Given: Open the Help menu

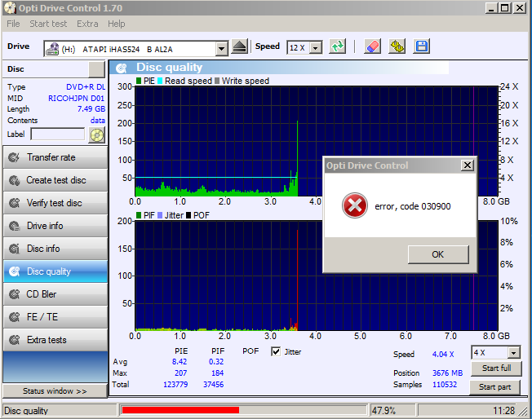Looking at the screenshot, I should coord(117,24).
